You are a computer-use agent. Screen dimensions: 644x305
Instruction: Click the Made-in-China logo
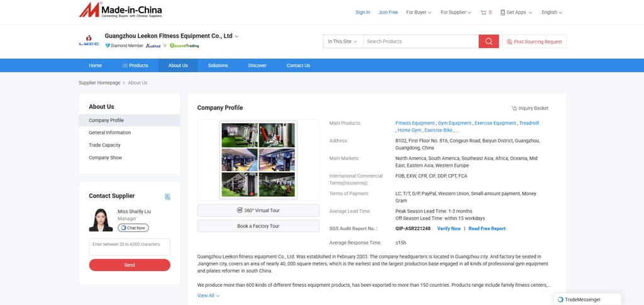[x=120, y=10]
